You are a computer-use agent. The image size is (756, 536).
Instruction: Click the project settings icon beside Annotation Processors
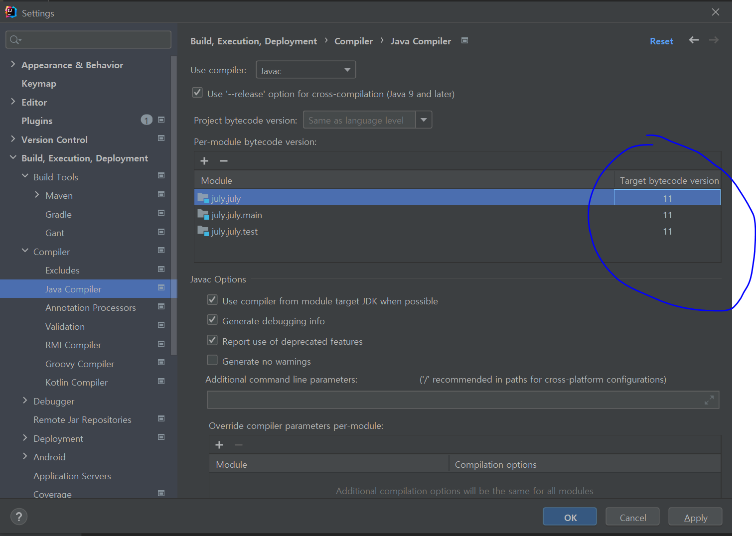161,306
